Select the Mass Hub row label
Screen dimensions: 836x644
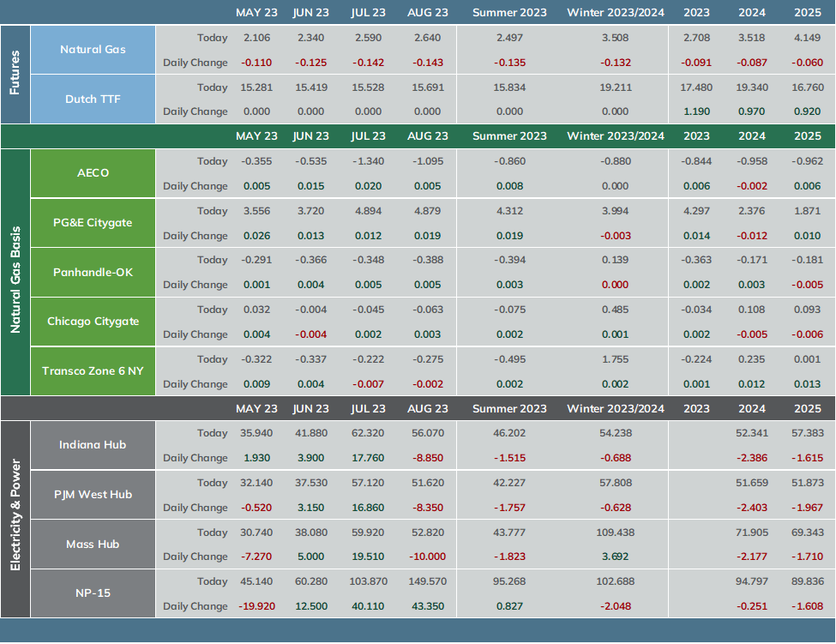[x=93, y=545]
